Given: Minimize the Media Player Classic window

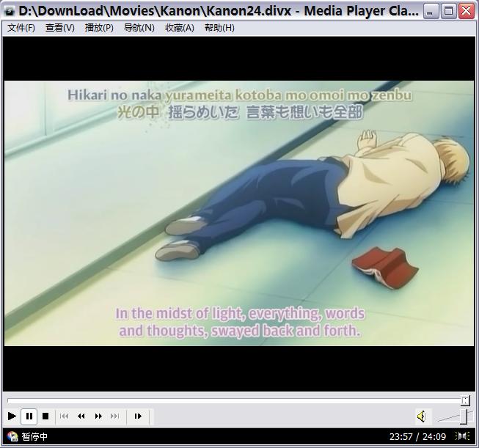Looking at the screenshot, I should point(431,11).
